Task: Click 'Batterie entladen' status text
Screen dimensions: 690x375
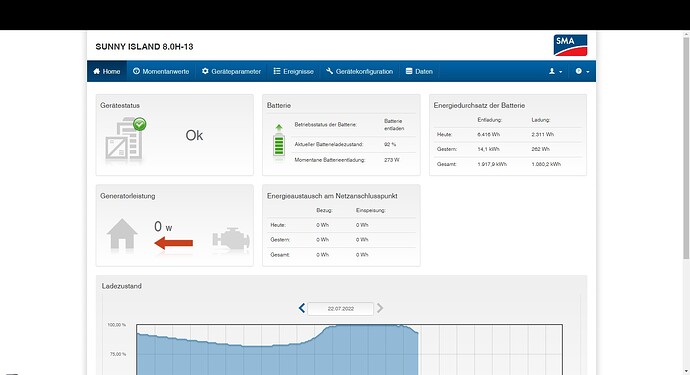Action: click(394, 125)
